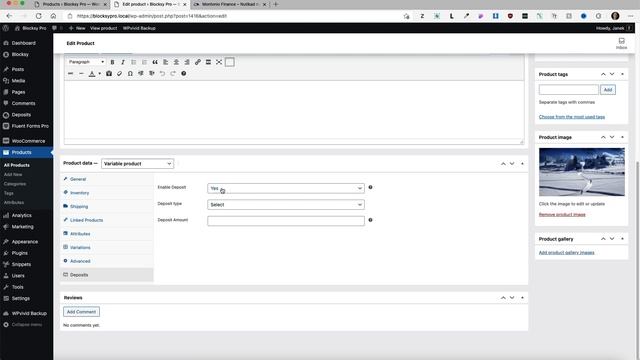Apply text color with the A icon
This screenshot has width=640, height=360.
[92, 73]
